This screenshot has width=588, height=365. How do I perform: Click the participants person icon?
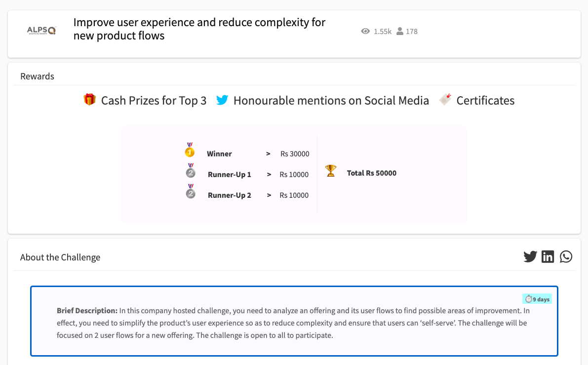(x=399, y=32)
